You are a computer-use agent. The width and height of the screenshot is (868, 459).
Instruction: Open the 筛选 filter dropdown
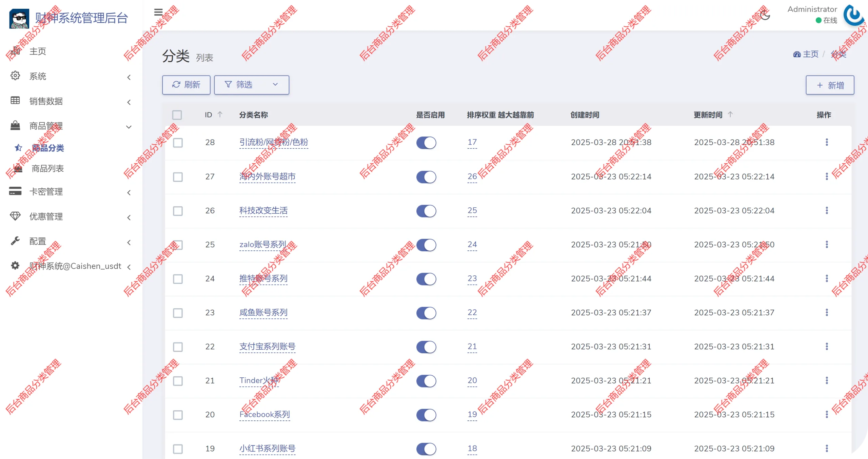(252, 85)
